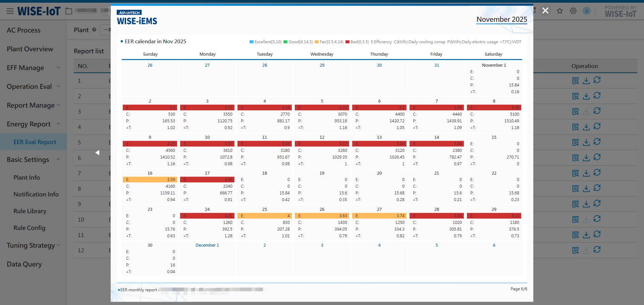Open the hamburger navigation menu

(x=10, y=11)
